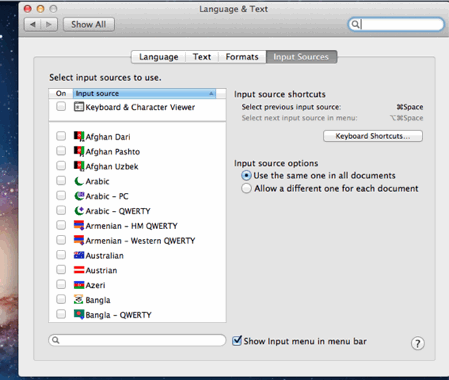Select the Arabic – QWERTY row text
The width and height of the screenshot is (449, 380).
click(118, 211)
